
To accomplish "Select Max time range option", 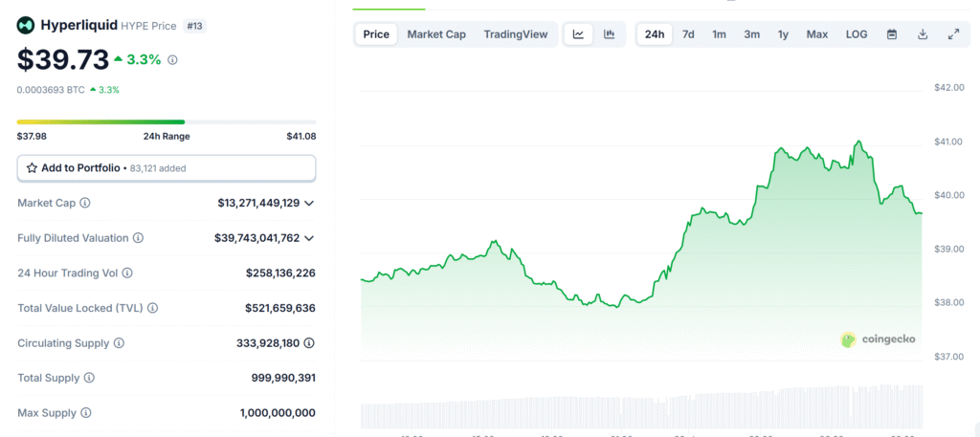I will click(x=817, y=34).
